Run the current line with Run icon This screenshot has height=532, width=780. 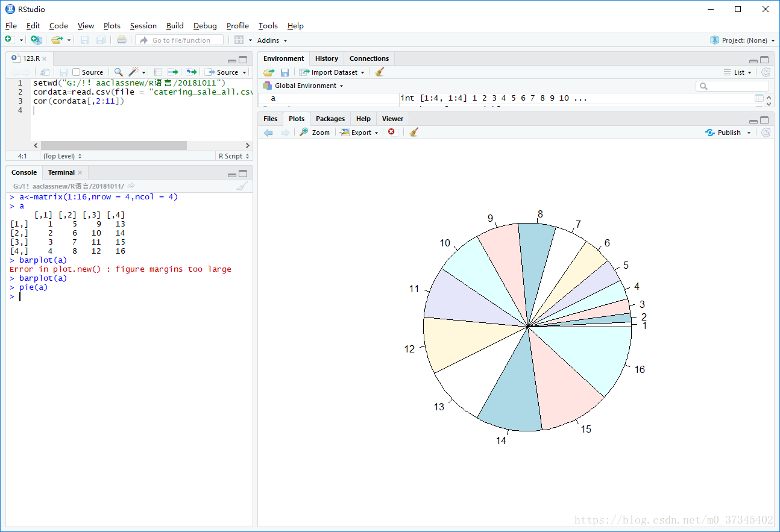(x=173, y=72)
